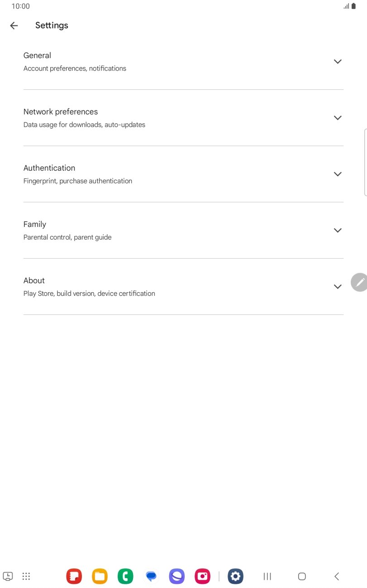Open Family parental control settings

click(67, 230)
